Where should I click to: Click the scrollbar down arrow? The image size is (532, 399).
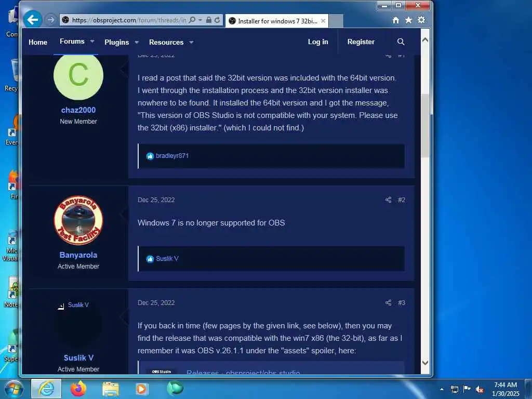(x=425, y=363)
